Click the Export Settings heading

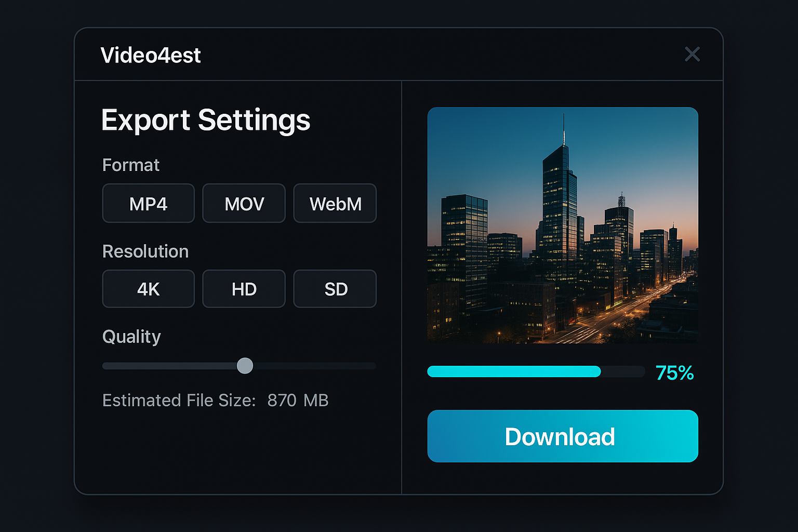click(206, 120)
